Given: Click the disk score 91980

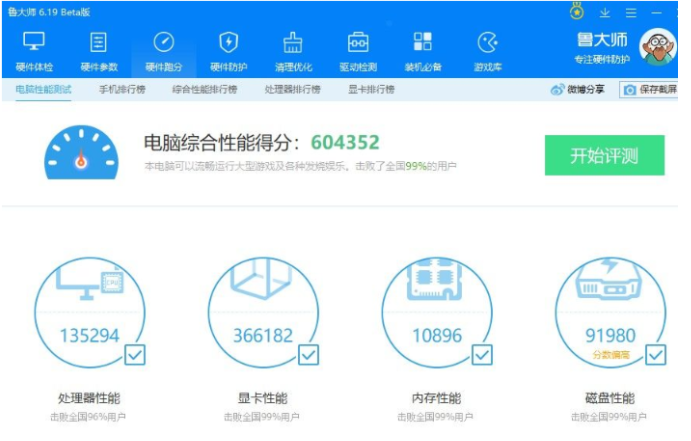Looking at the screenshot, I should pos(610,336).
